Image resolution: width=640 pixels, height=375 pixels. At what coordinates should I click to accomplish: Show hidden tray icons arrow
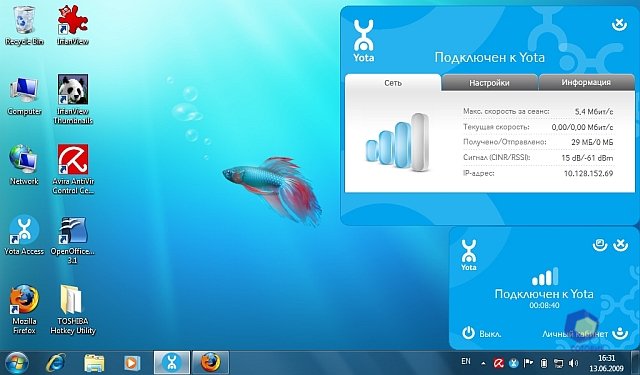[483, 363]
